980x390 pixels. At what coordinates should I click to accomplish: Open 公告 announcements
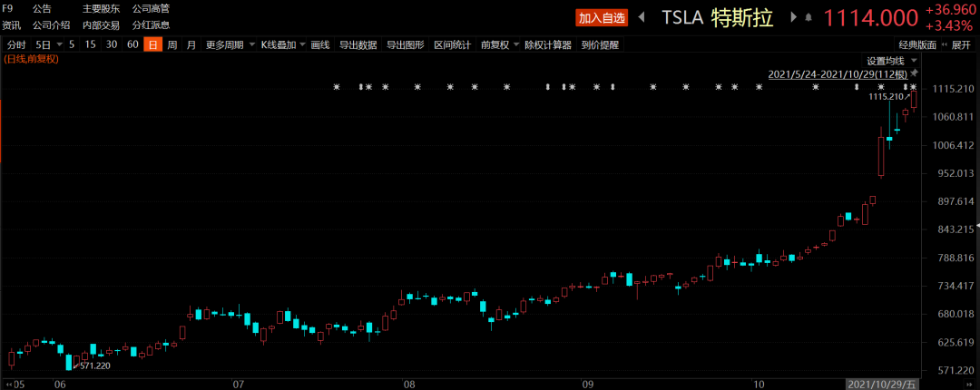(42, 9)
